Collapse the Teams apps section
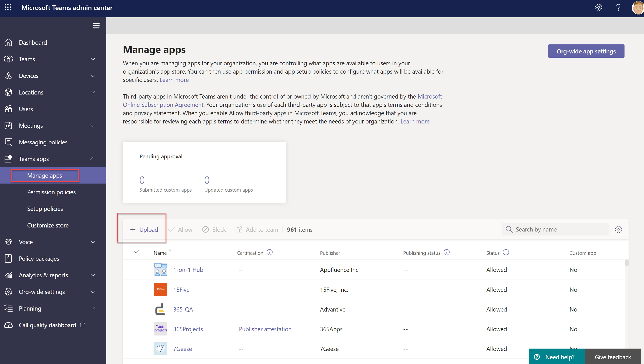Image resolution: width=644 pixels, height=364 pixels. pyautogui.click(x=93, y=159)
